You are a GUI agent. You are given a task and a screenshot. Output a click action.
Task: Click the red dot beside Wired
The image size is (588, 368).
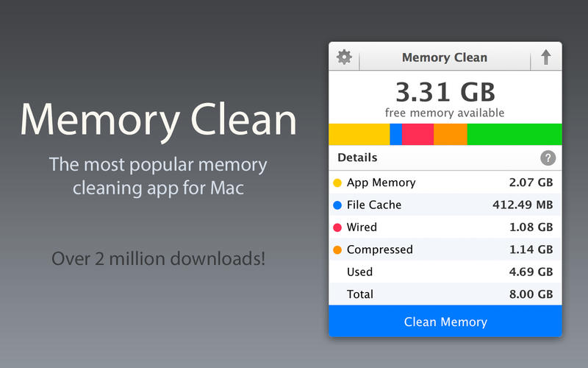pos(337,227)
